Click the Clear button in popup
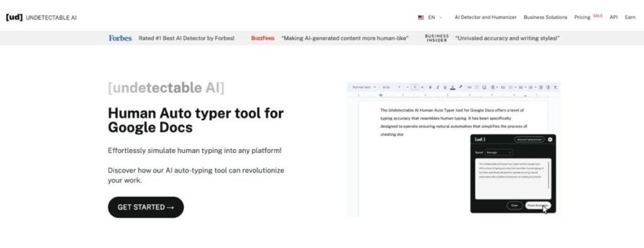The image size is (644, 248). 514,205
